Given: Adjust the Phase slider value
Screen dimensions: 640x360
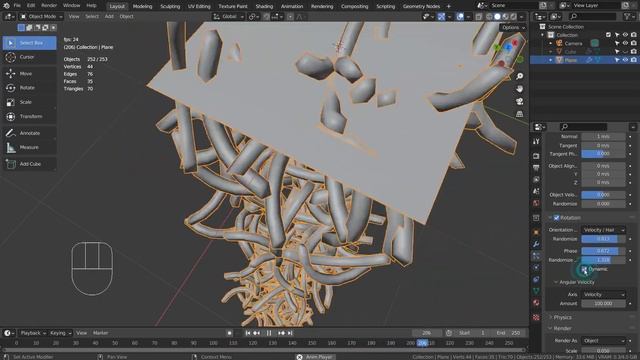Looking at the screenshot, I should point(603,251).
